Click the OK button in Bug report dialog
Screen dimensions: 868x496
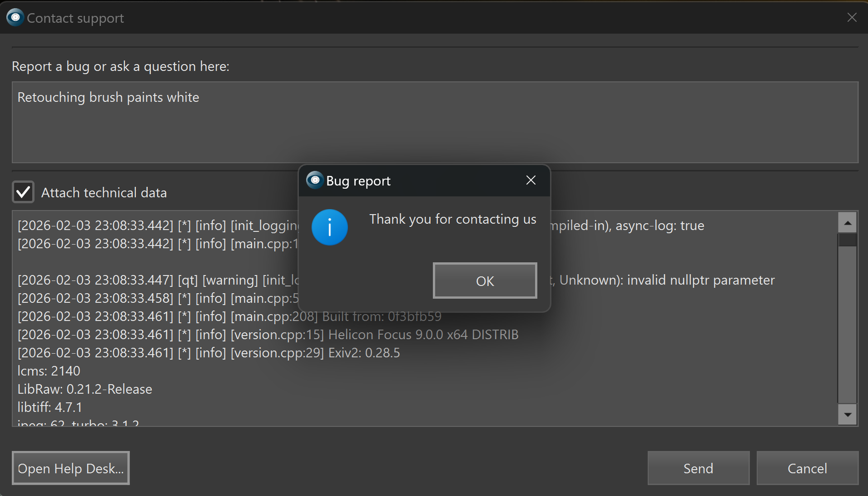485,281
